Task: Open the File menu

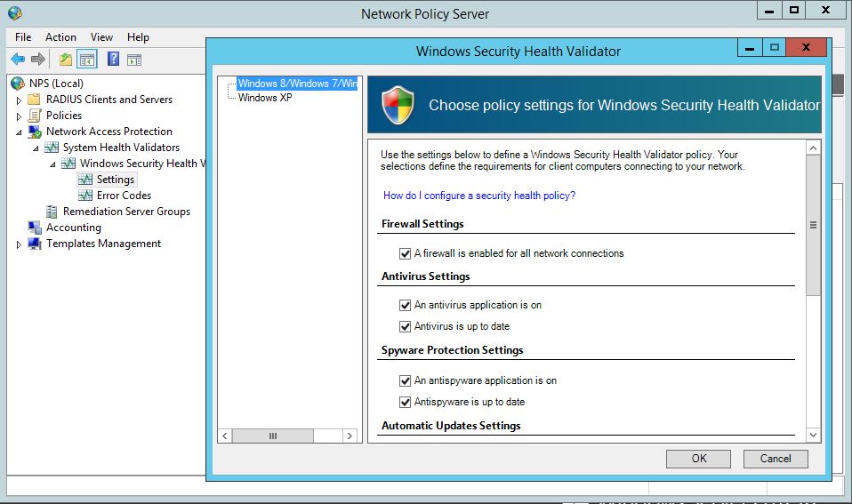Action: tap(23, 37)
